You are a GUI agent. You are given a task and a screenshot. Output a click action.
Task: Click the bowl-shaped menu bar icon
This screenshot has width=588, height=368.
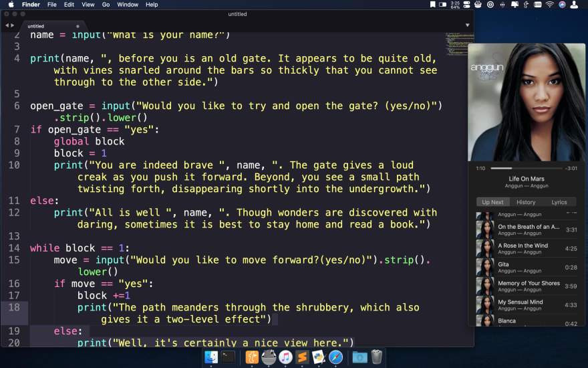pos(478,5)
